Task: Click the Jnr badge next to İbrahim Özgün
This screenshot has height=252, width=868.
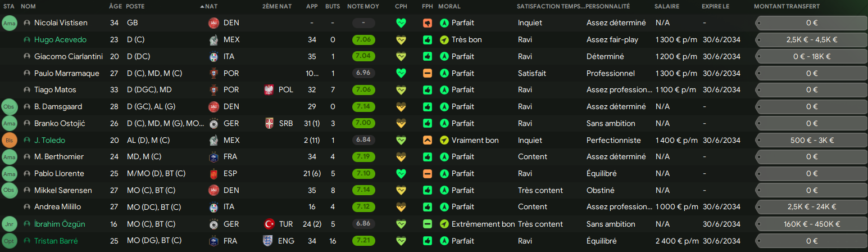Action: [x=10, y=224]
